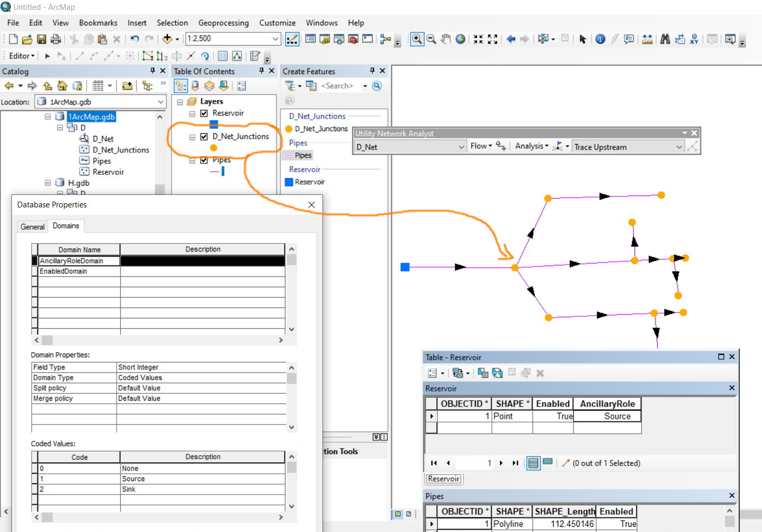The image size is (762, 532).
Task: Open the Analysis dropdown menu
Action: (531, 146)
